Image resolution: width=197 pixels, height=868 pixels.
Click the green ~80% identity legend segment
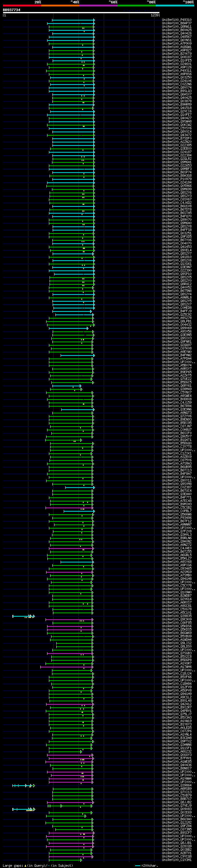click(x=137, y=6)
